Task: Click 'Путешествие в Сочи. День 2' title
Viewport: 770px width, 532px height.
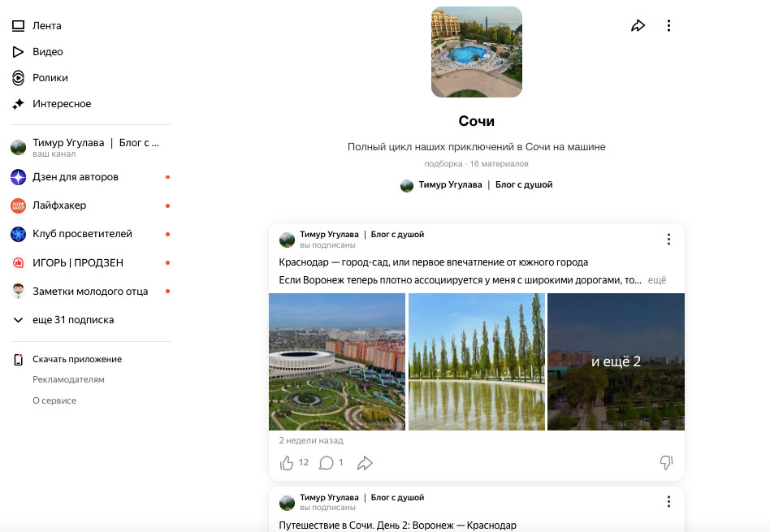Action: [397, 526]
